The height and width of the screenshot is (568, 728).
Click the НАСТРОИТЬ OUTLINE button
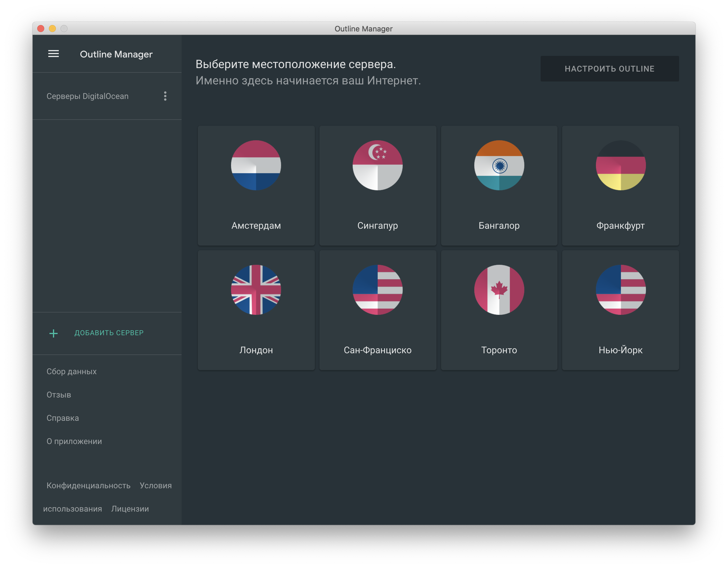pos(609,69)
